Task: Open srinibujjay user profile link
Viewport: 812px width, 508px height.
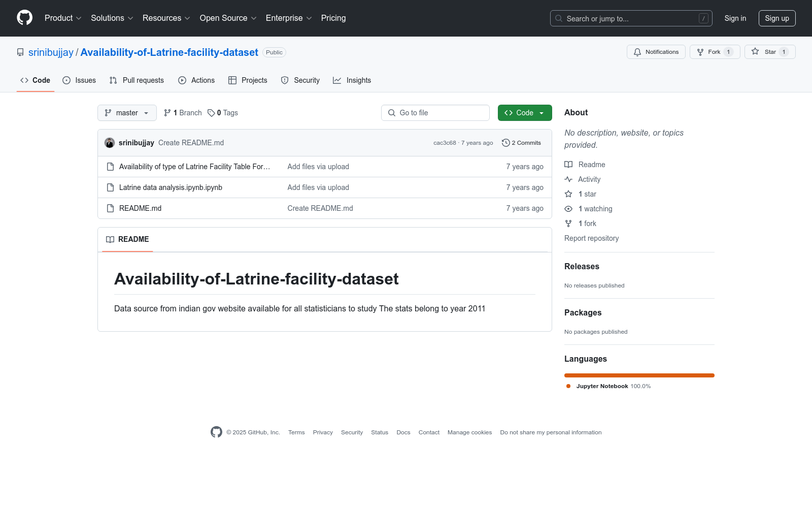Action: (x=51, y=52)
